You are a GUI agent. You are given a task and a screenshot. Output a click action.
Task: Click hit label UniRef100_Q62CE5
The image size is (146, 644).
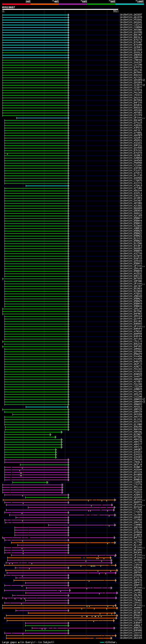click(x=131, y=638)
